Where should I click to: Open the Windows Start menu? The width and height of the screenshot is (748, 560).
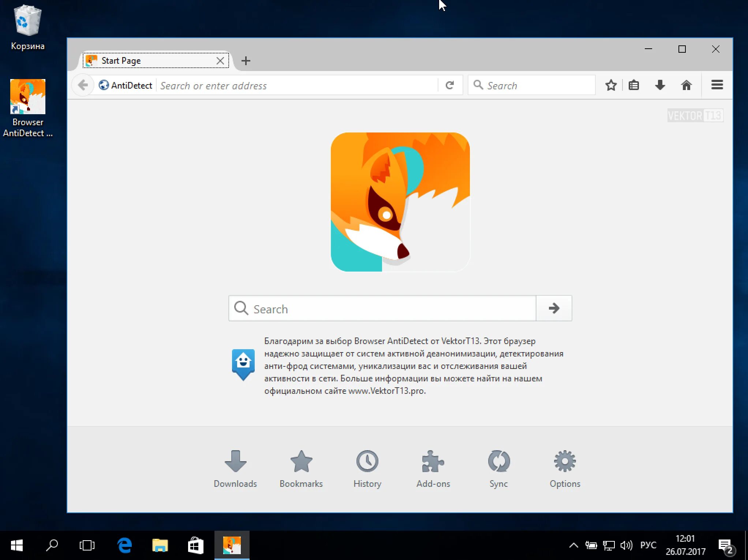17,545
